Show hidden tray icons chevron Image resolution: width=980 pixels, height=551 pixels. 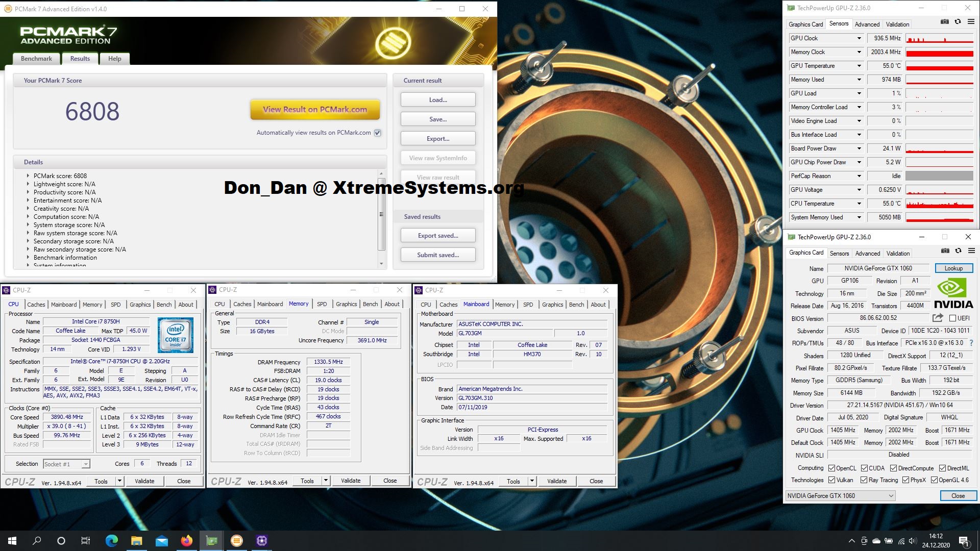coord(851,541)
